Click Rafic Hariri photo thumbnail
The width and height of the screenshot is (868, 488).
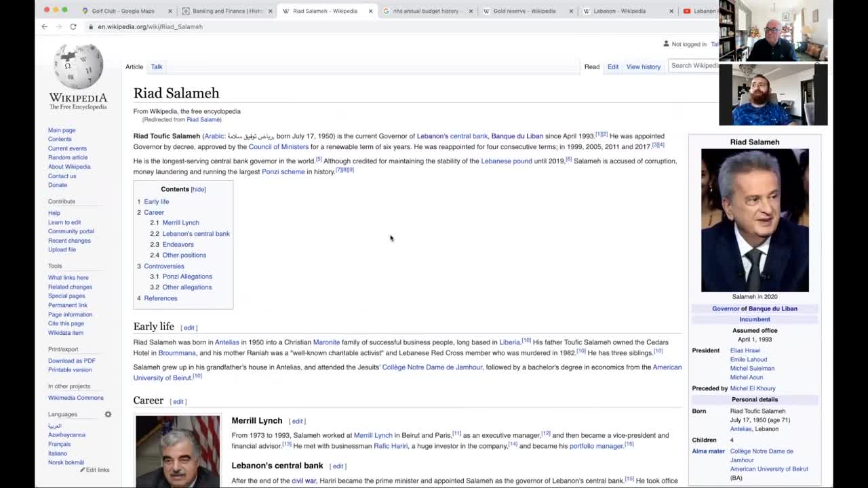coord(178,451)
